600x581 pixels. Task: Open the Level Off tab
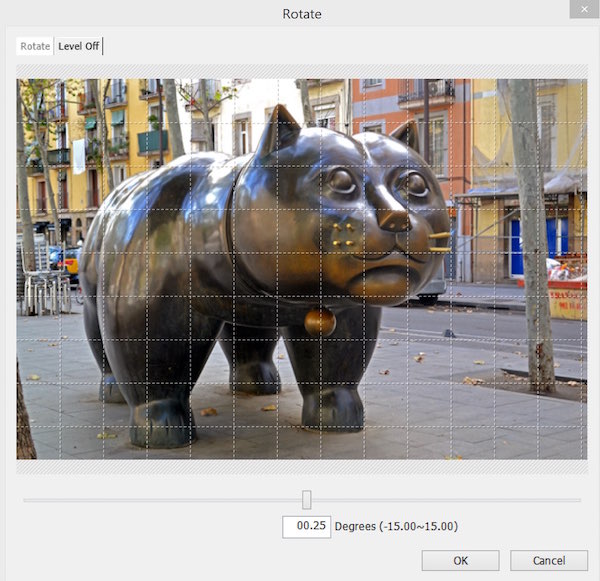click(79, 46)
